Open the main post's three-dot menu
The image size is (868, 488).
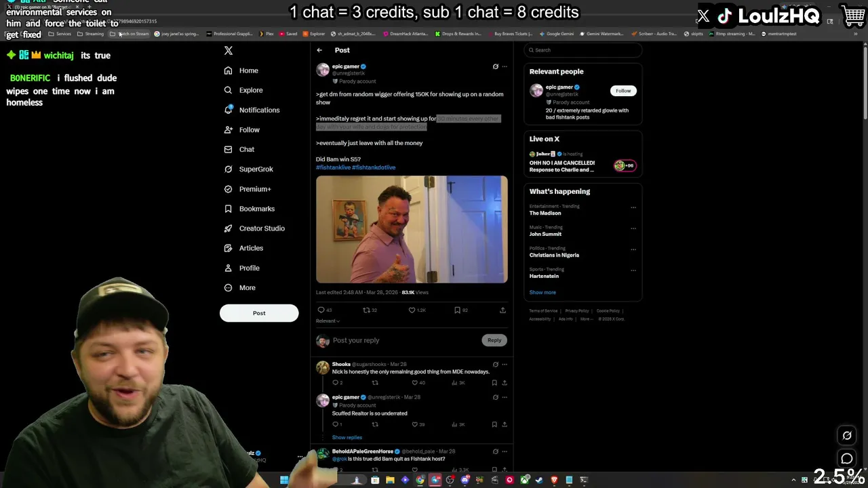coord(505,66)
